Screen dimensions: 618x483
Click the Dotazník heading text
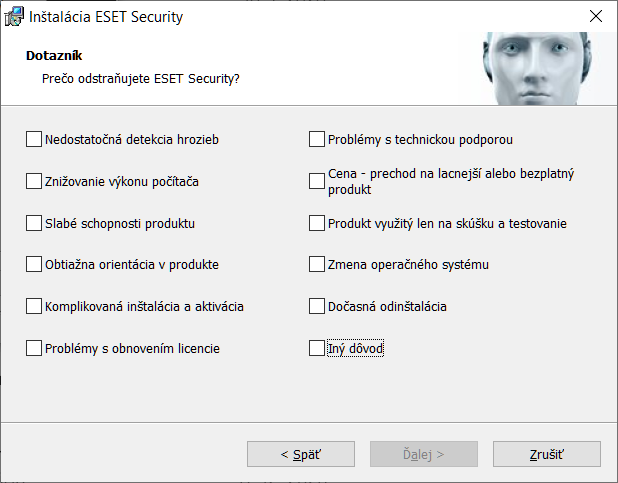pyautogui.click(x=54, y=56)
